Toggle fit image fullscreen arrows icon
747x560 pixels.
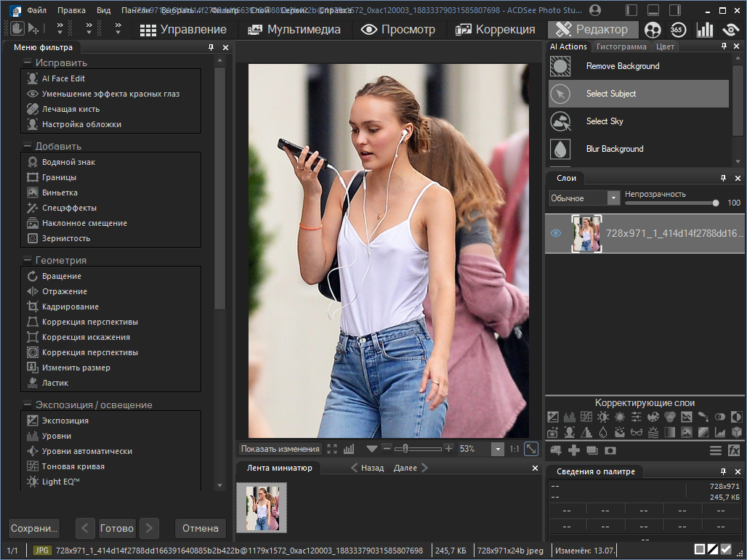[x=332, y=449]
